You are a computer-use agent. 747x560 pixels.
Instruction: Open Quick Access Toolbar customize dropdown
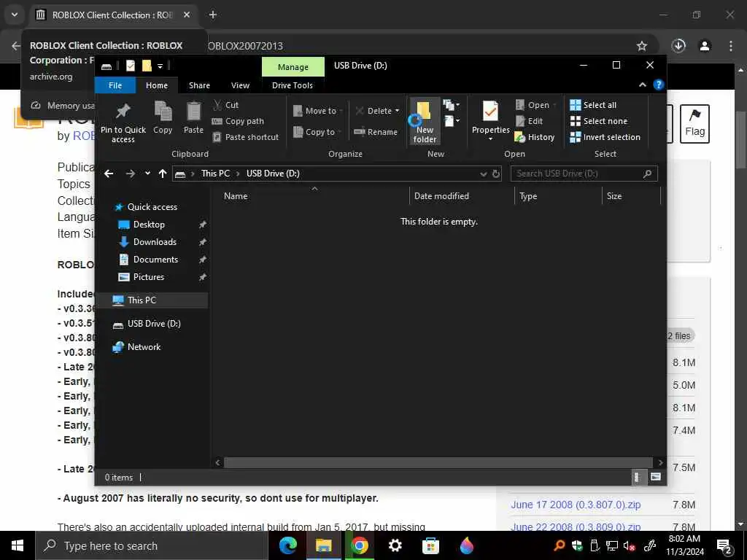point(160,66)
